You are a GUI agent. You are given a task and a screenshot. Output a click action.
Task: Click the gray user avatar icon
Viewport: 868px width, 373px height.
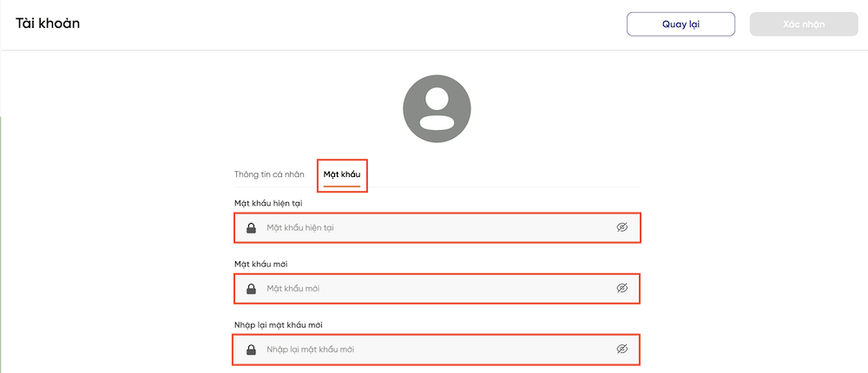[437, 108]
